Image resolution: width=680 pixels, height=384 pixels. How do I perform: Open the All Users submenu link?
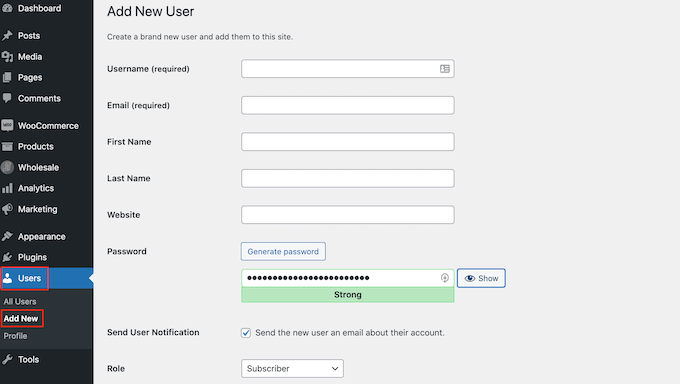point(20,301)
